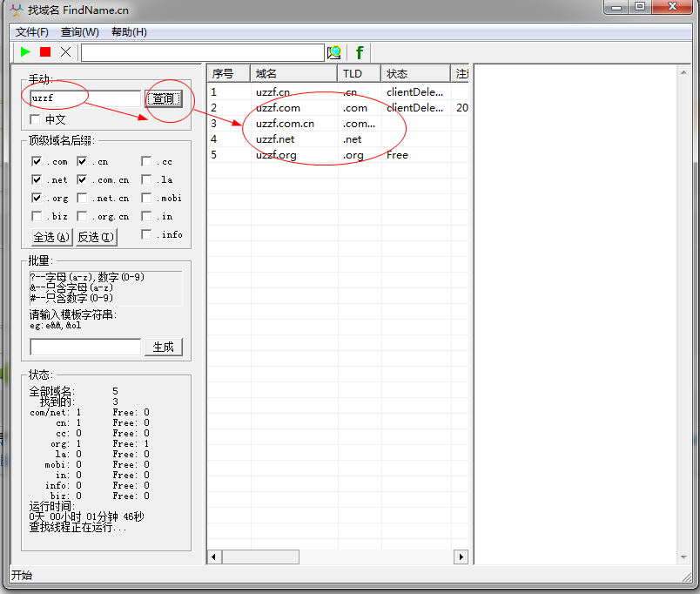Click the toolbar address input field
The image size is (700, 594).
[x=203, y=53]
